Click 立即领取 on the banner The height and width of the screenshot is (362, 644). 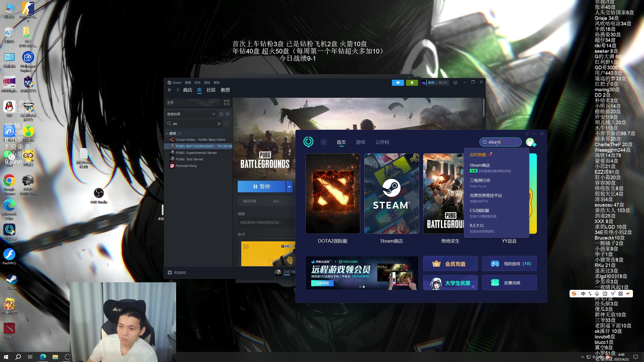click(x=322, y=283)
